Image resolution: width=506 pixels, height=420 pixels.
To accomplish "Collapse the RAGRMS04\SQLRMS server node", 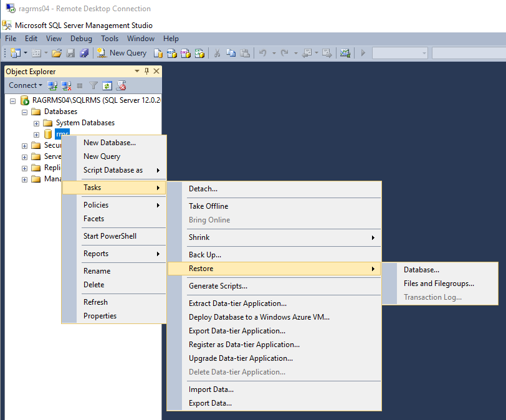I will pyautogui.click(x=12, y=102).
